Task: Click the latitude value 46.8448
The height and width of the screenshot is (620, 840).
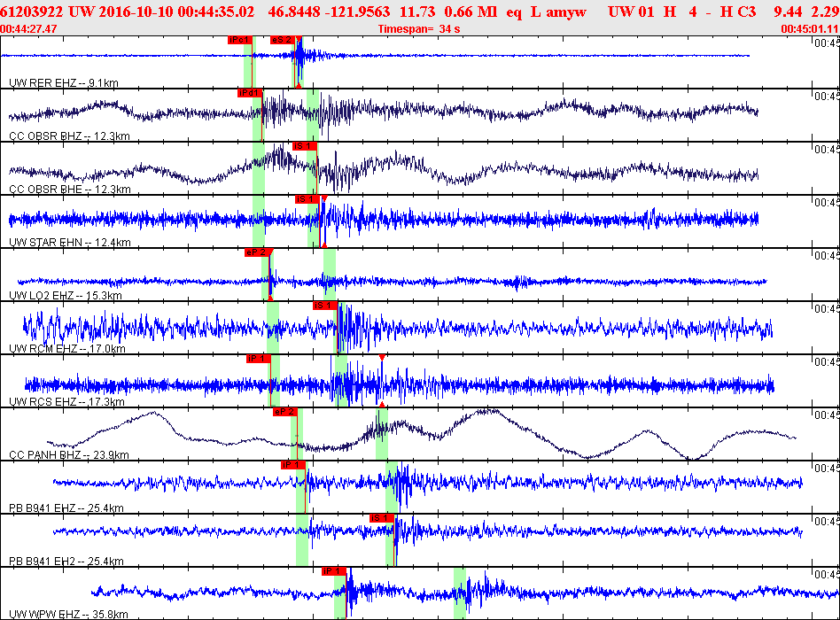Action: 294,12
